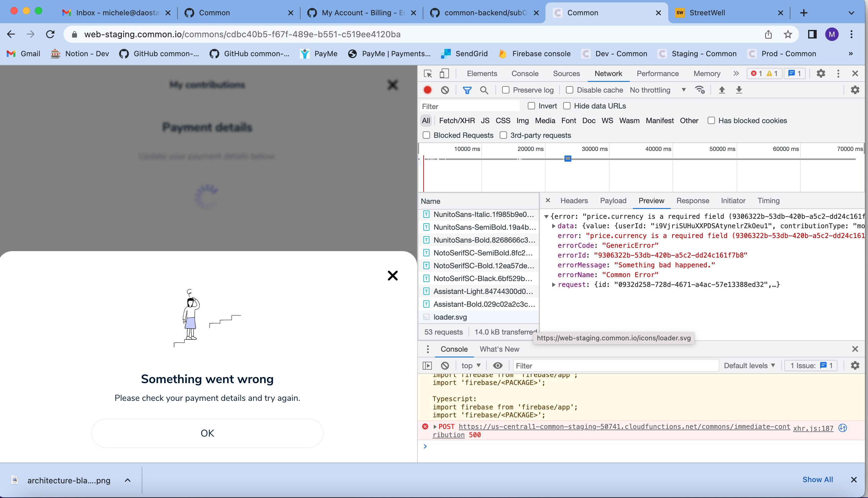The width and height of the screenshot is (868, 498).
Task: Open the Headers tab of request
Action: pos(574,201)
